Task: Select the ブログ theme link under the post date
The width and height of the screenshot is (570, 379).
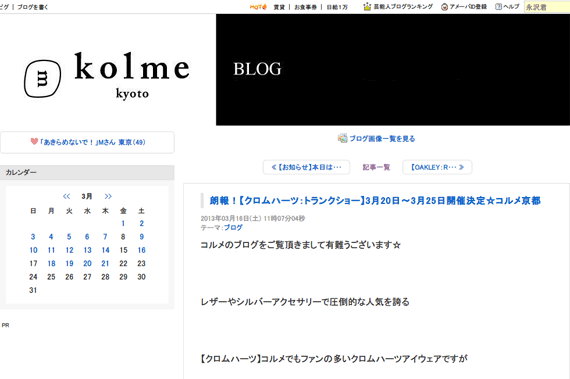Action: coord(233,227)
